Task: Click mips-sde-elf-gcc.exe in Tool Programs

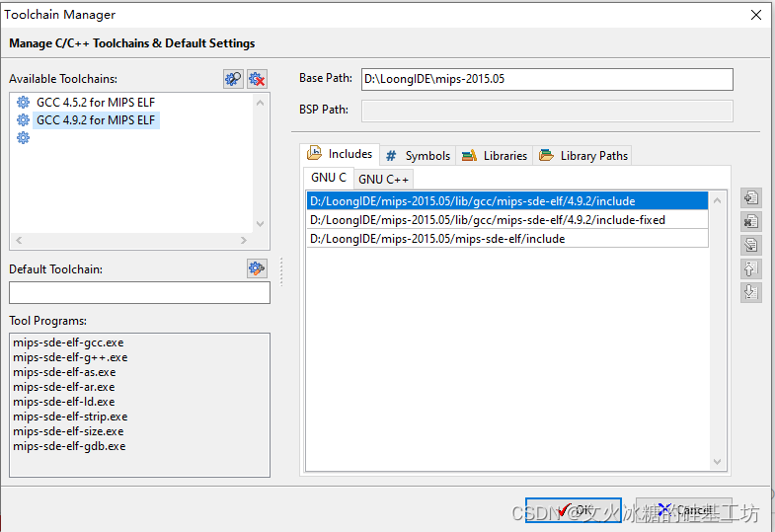Action: [68, 342]
